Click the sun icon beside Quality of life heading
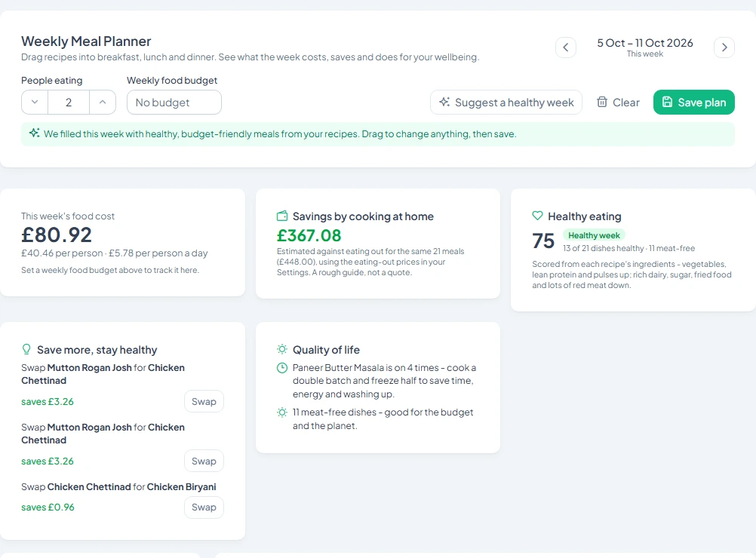 coord(282,349)
